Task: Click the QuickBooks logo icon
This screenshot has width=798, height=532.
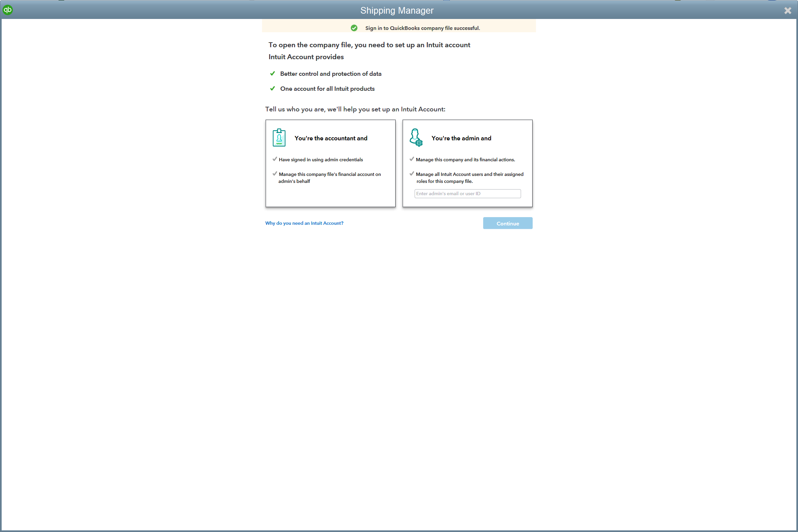Action: tap(7, 10)
